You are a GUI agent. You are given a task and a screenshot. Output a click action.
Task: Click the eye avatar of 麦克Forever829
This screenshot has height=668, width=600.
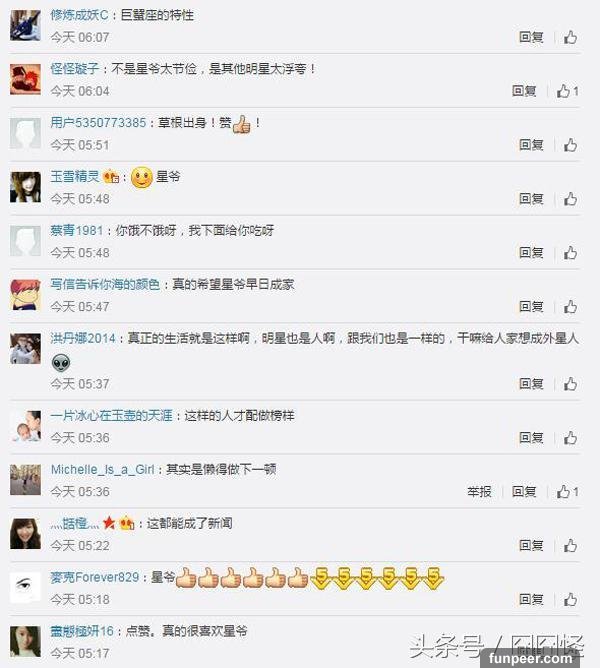(x=26, y=588)
